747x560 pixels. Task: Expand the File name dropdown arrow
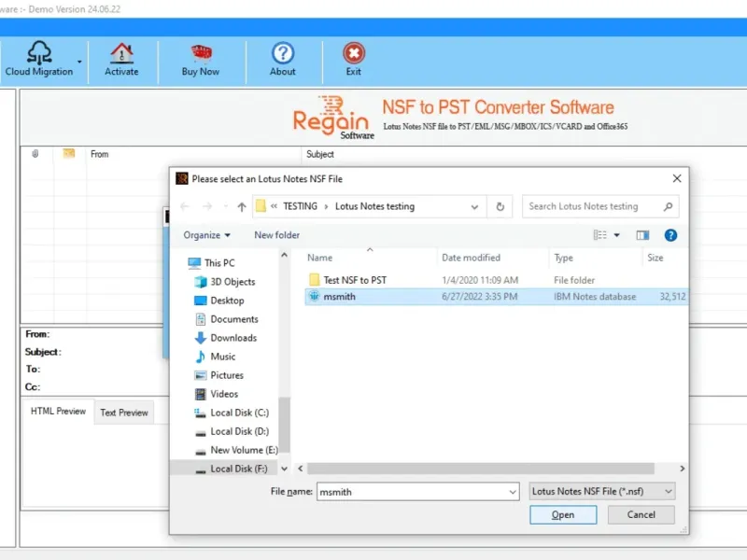[x=513, y=492]
